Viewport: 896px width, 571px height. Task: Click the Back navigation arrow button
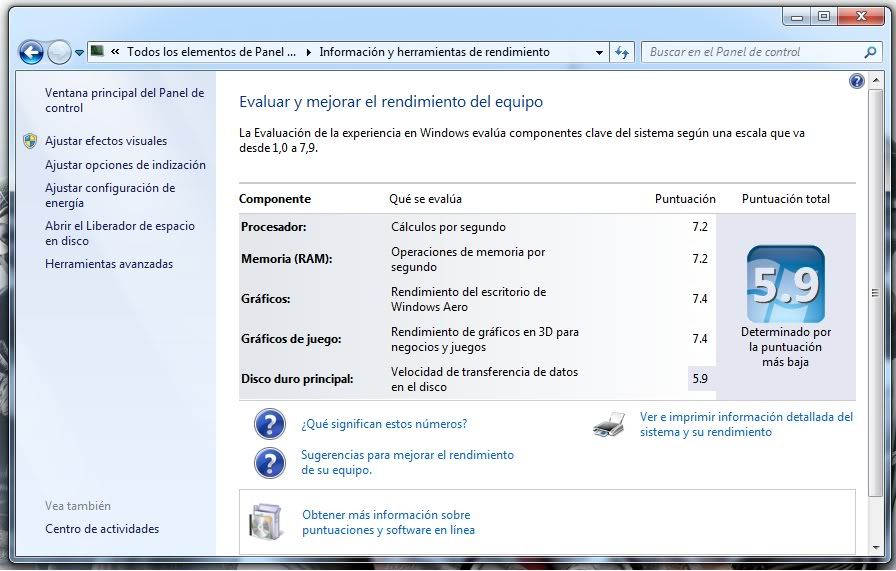click(x=31, y=53)
